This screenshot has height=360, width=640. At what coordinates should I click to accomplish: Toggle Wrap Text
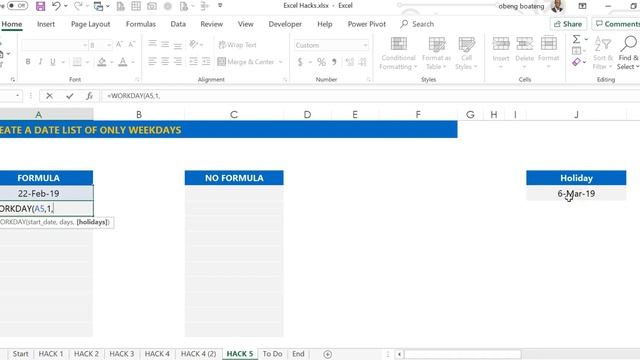tap(237, 45)
